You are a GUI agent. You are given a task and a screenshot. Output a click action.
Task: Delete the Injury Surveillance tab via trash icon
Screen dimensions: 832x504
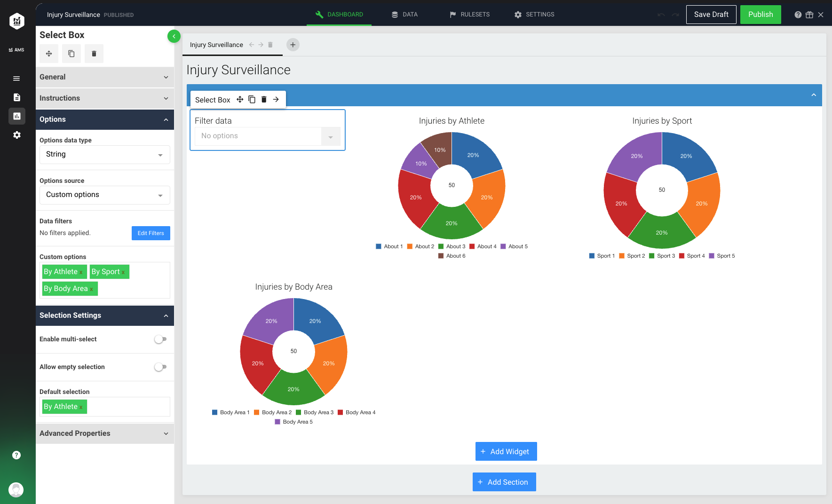270,45
